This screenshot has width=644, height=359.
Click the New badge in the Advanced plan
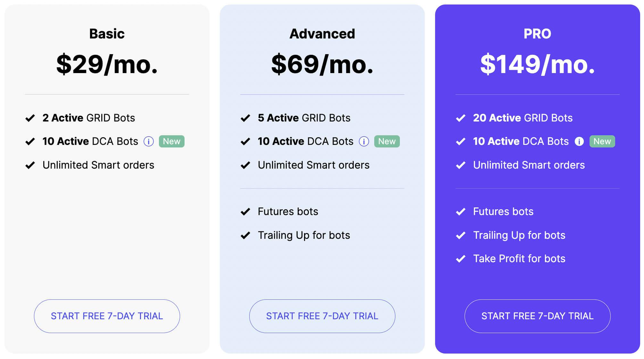tap(387, 141)
